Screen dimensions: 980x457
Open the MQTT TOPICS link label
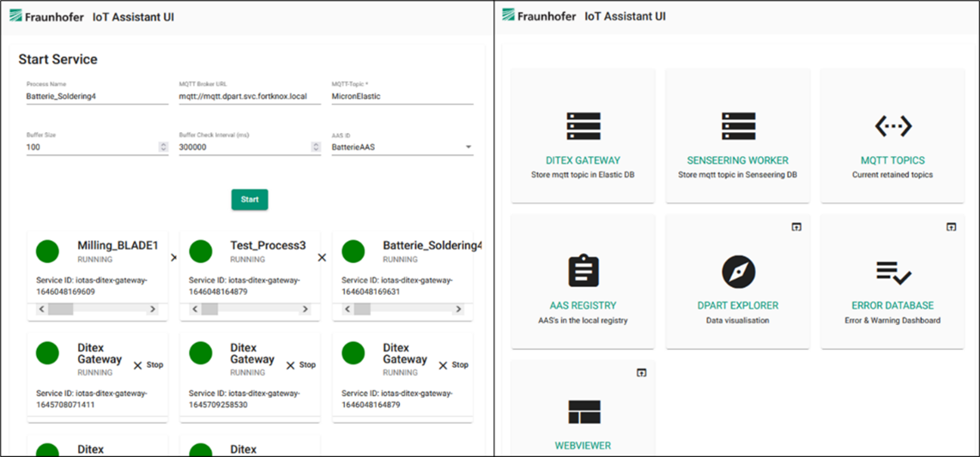pyautogui.click(x=892, y=160)
